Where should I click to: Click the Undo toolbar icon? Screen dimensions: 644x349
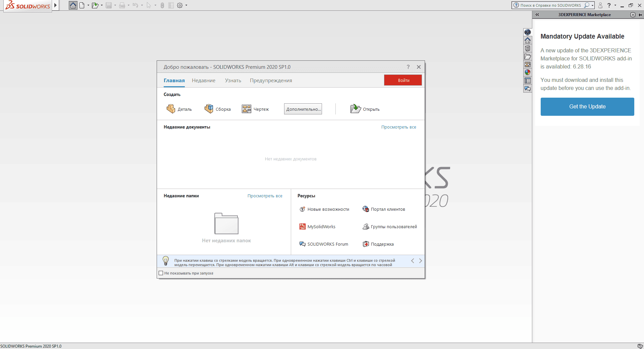pos(136,5)
